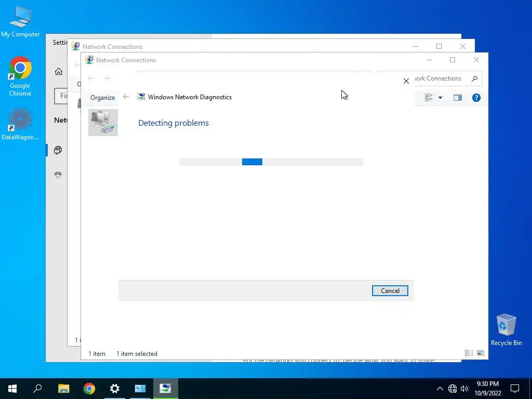Screen dimensions: 532x399
Task: Open the Recycle Bin
Action: 506,330
